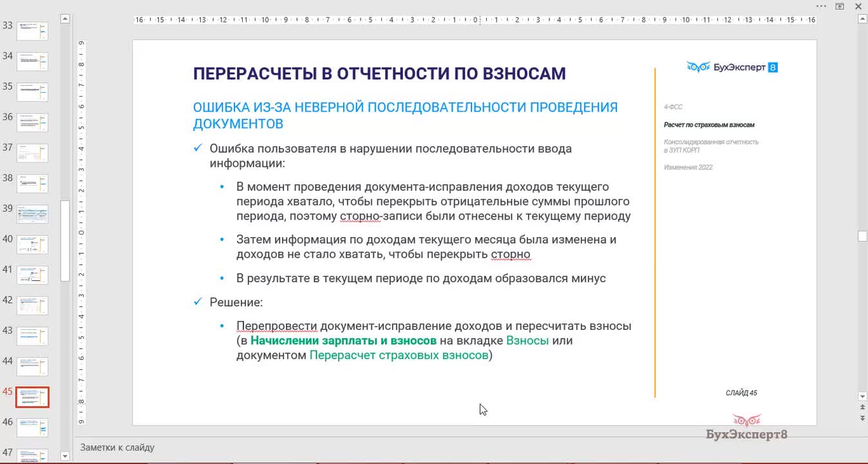The height and width of the screenshot is (464, 868).
Task: Click the previous slide double-arrow button
Action: pos(863,408)
